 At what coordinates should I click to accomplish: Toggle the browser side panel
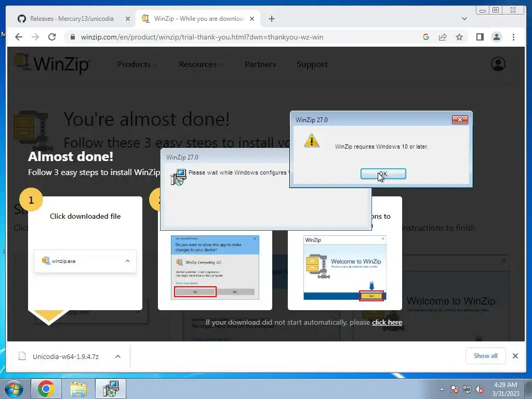pos(480,37)
